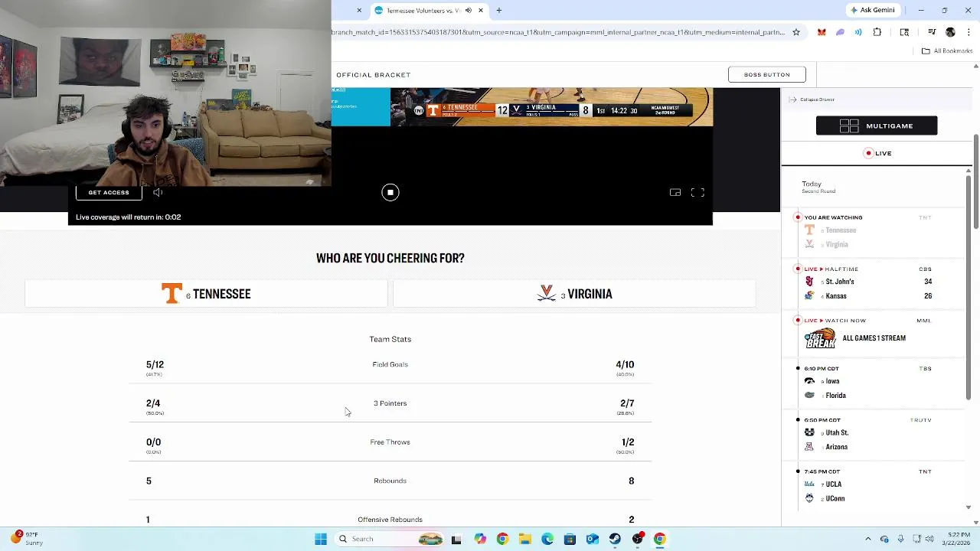Open the Windows Start menu
This screenshot has height=551, width=980.
(x=321, y=539)
